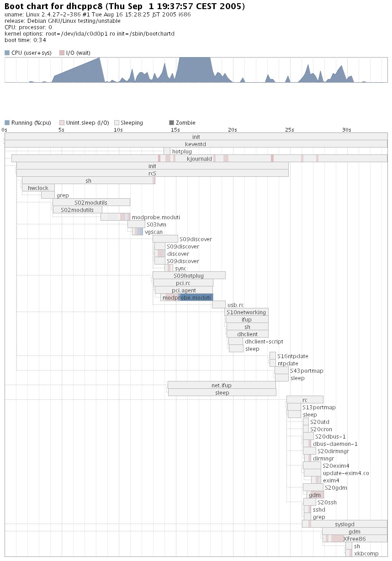Click the I/O (wait) legend swatch
The height and width of the screenshot is (561, 392).
pyautogui.click(x=62, y=53)
